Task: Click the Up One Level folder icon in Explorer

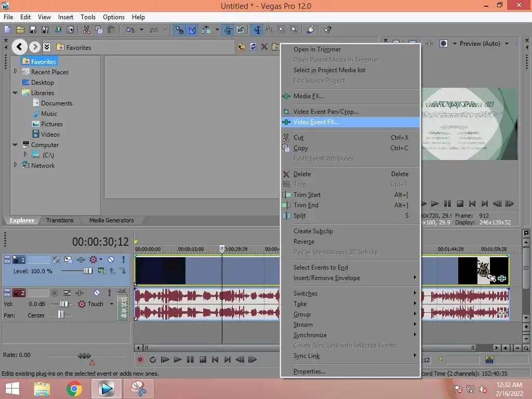Action: click(242, 46)
